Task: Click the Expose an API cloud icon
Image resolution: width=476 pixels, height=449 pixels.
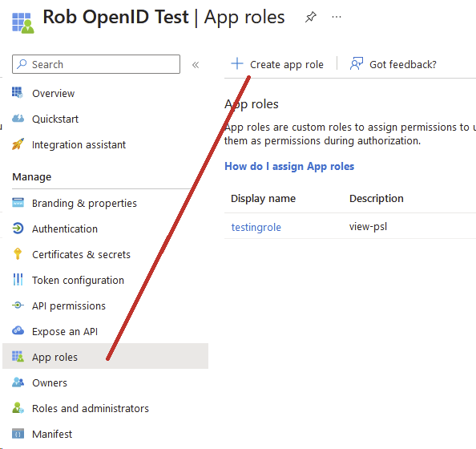Action: point(18,330)
